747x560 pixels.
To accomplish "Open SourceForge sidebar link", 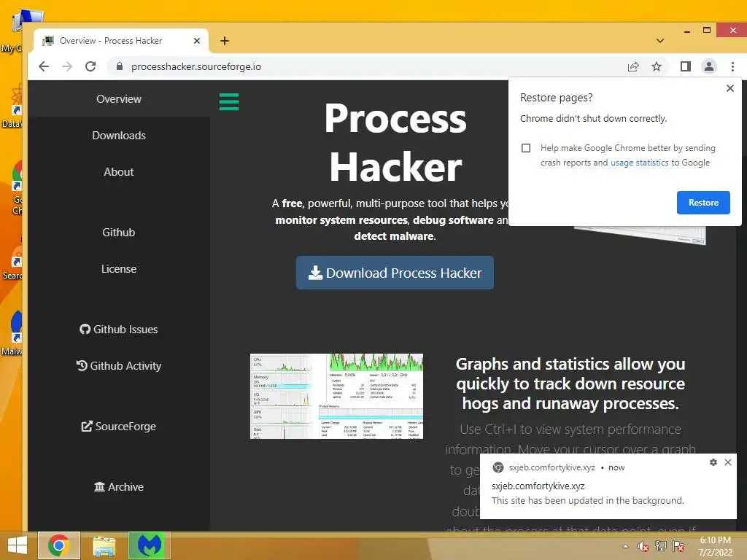I will 119,426.
